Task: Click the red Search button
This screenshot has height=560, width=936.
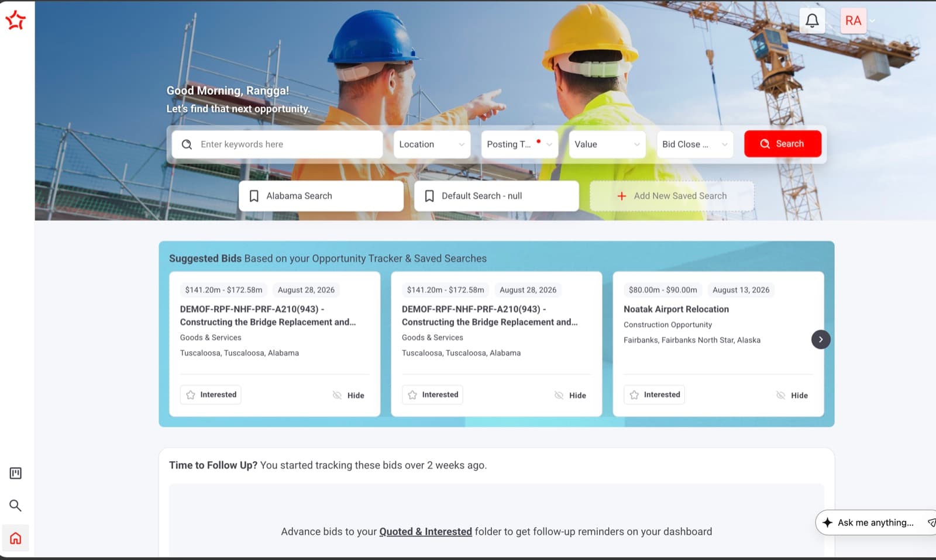Action: [783, 144]
